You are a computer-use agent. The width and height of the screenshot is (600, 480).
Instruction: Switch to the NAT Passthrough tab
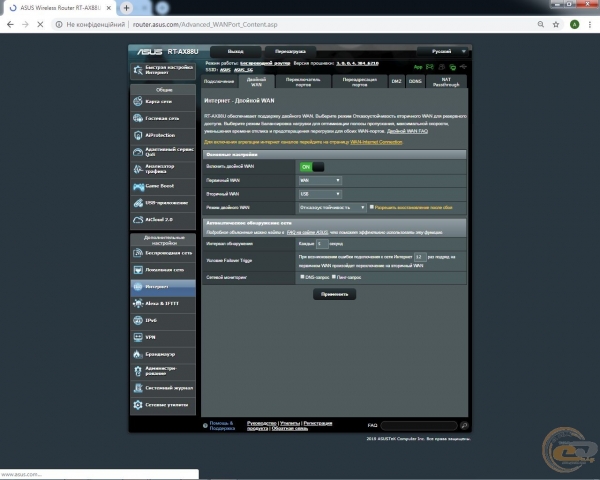(446, 82)
